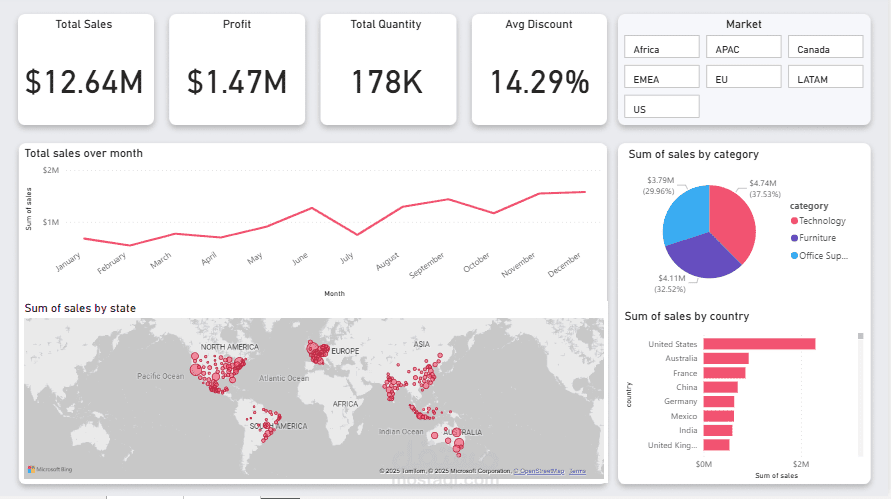
Task: Click the country chart vertical scrollbar
Action: click(x=860, y=395)
